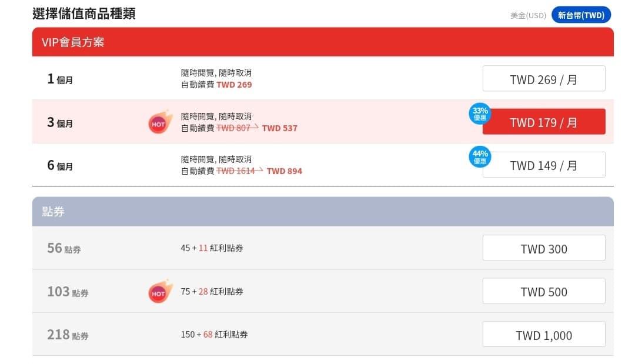Choose the TWD 269 / 月 plan button
635x364 pixels.
(543, 79)
